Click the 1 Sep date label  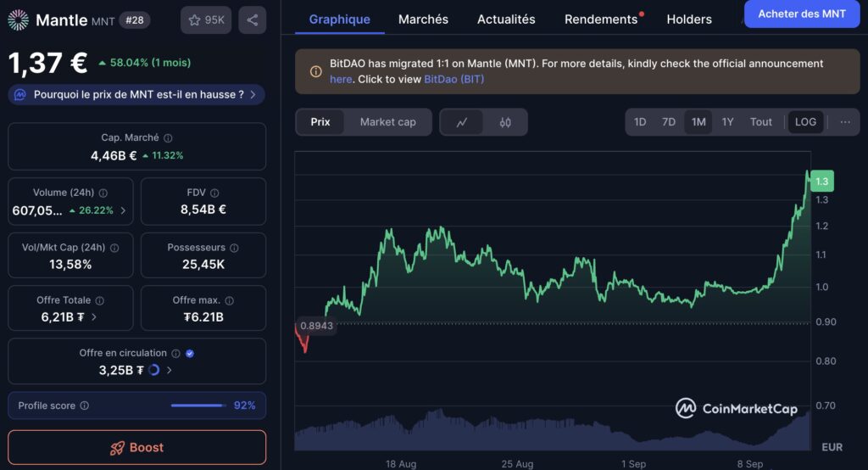click(x=633, y=464)
